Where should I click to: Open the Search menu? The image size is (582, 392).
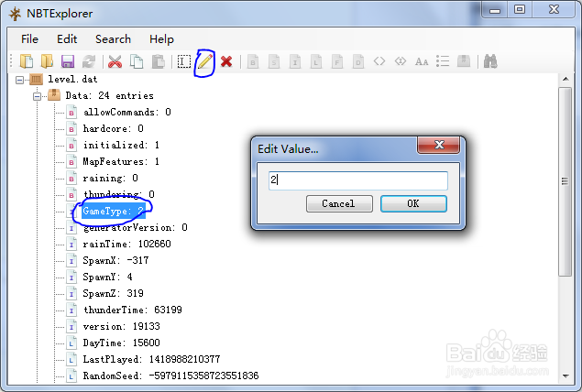[114, 39]
